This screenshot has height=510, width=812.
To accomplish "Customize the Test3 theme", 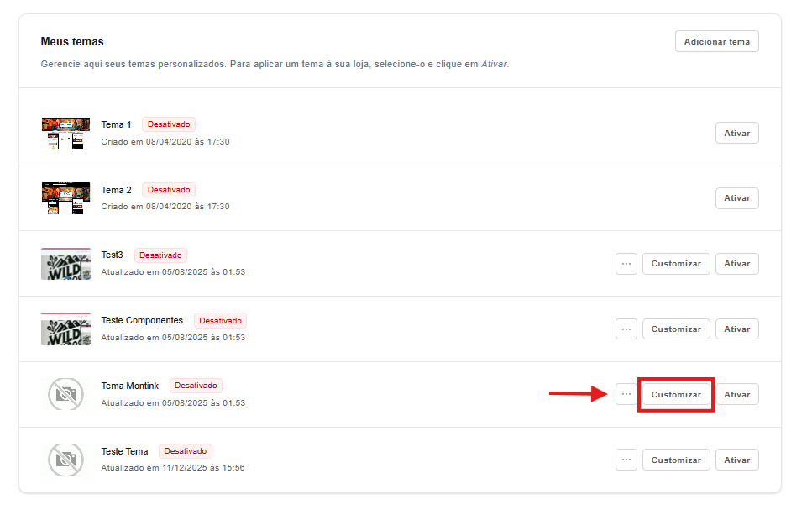I will (676, 264).
